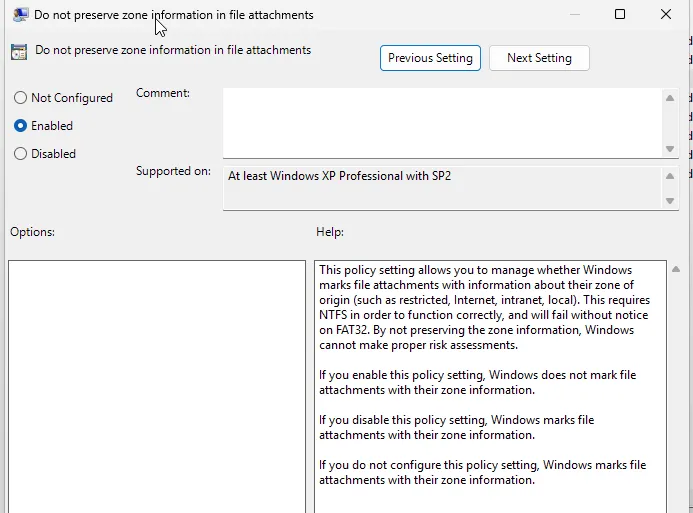Go to the Previous Setting
The image size is (693, 513).
(x=430, y=58)
